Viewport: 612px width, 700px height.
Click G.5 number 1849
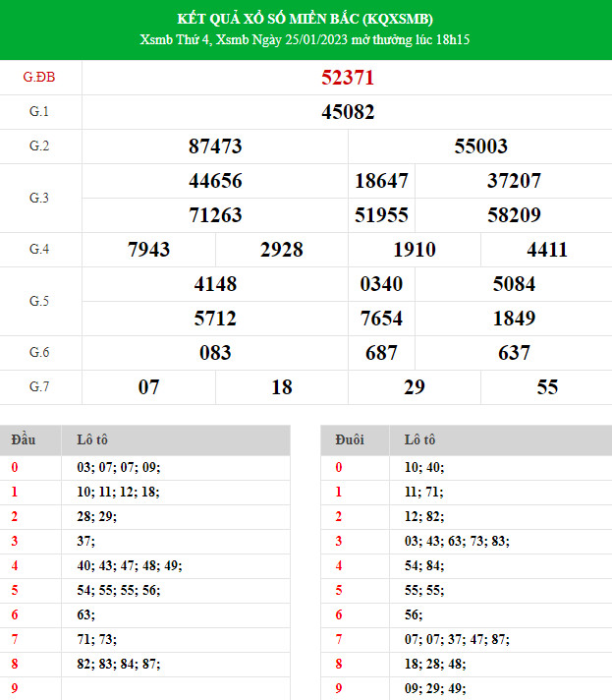(x=514, y=319)
